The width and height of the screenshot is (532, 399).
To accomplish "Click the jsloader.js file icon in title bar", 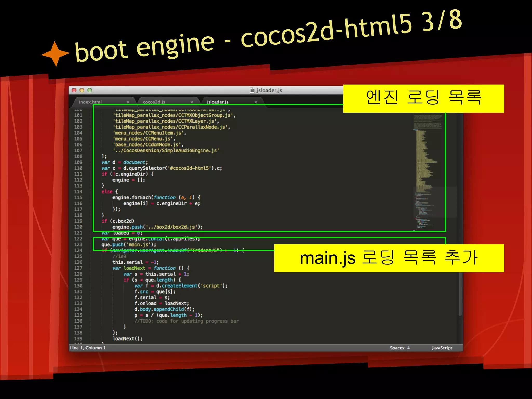I will [252, 90].
